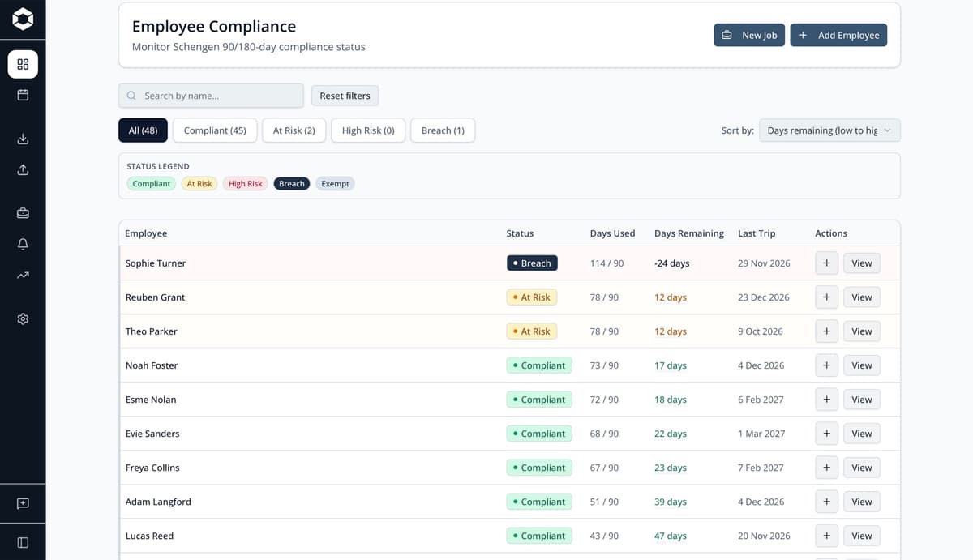
Task: Select the Breach (1) filter tab
Action: point(443,130)
